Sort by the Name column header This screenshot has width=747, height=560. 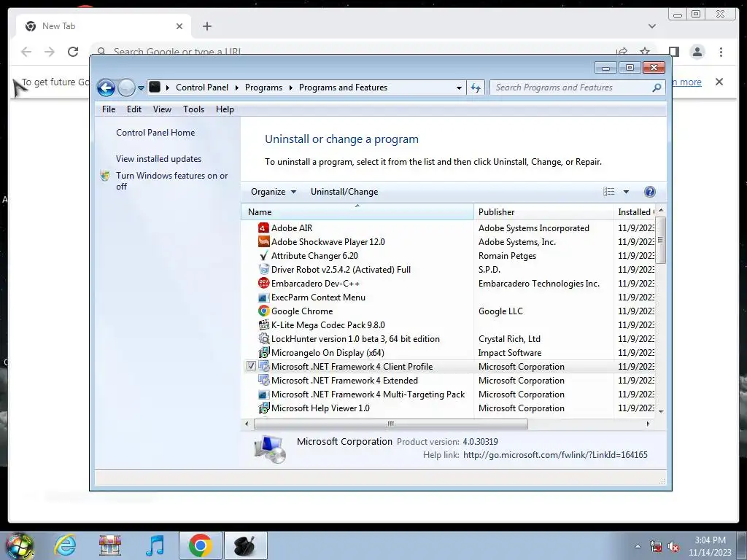click(x=357, y=212)
